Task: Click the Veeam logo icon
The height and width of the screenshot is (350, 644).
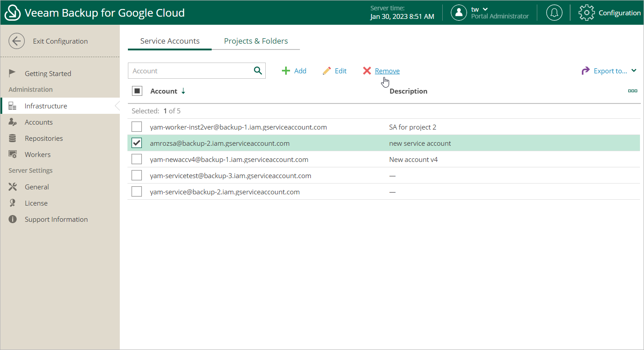Action: click(13, 13)
